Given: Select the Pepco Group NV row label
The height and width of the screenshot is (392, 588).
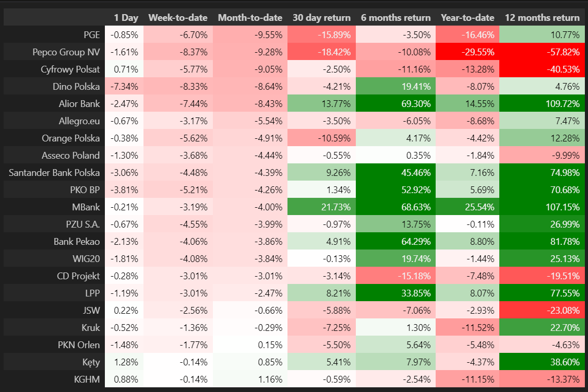Looking at the screenshot, I should pos(66,52).
